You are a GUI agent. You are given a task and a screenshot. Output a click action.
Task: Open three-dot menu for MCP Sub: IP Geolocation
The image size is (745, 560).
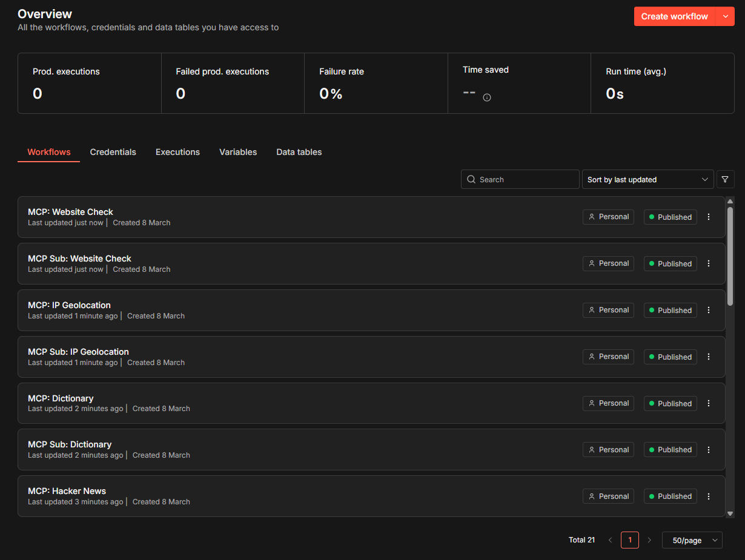tap(709, 357)
